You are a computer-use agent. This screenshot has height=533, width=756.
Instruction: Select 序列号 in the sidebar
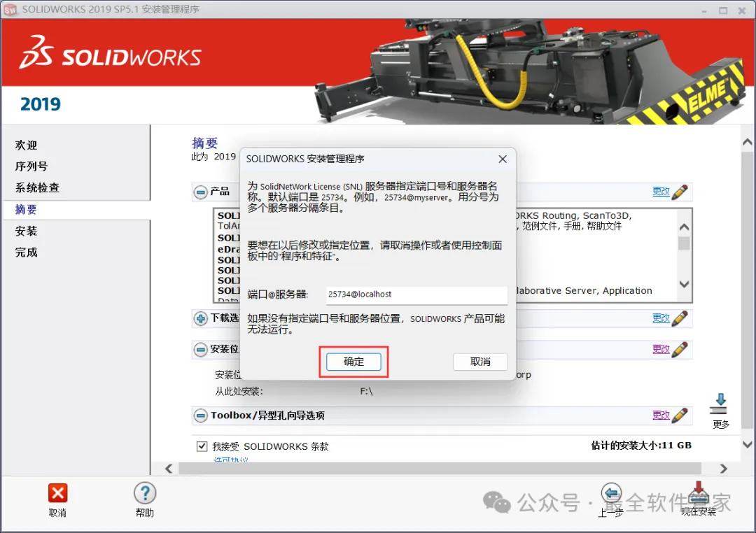pos(31,166)
